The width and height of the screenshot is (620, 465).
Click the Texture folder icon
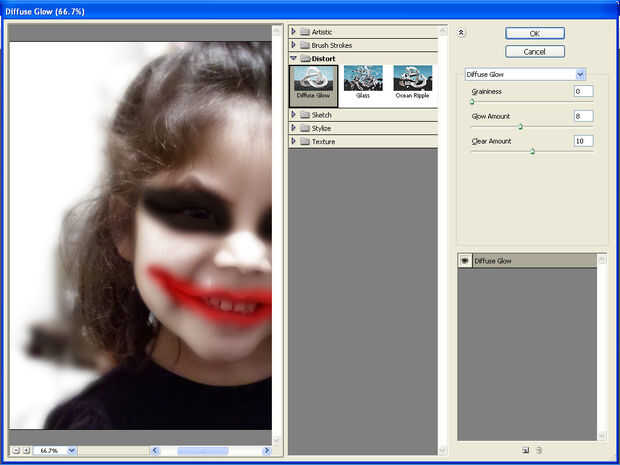pos(304,142)
